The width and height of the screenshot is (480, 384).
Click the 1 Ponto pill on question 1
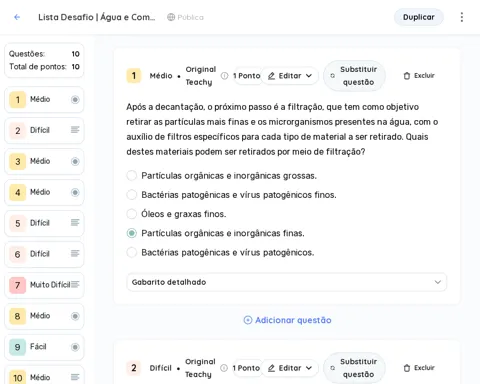246,76
